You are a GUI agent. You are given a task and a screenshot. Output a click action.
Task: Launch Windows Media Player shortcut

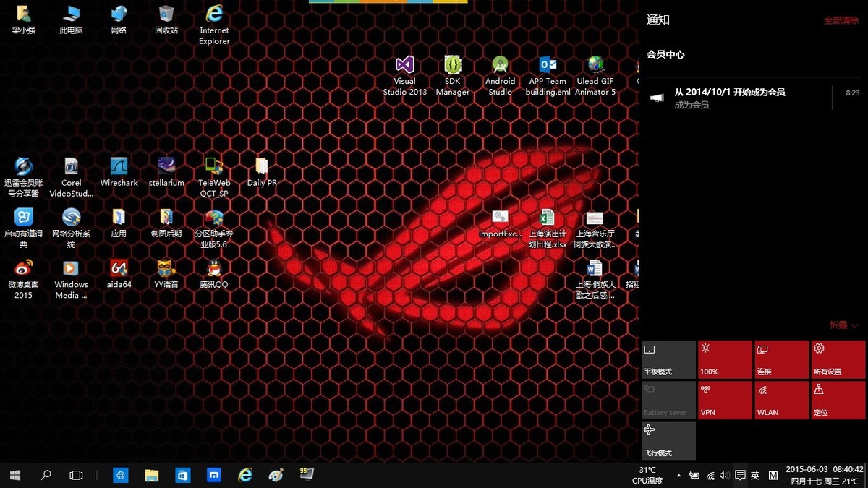click(x=71, y=278)
